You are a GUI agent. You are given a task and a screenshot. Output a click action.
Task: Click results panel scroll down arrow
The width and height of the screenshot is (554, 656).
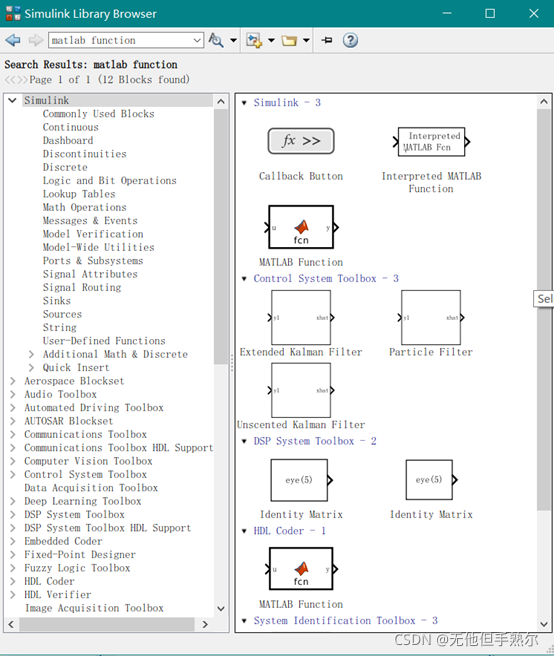(x=544, y=625)
